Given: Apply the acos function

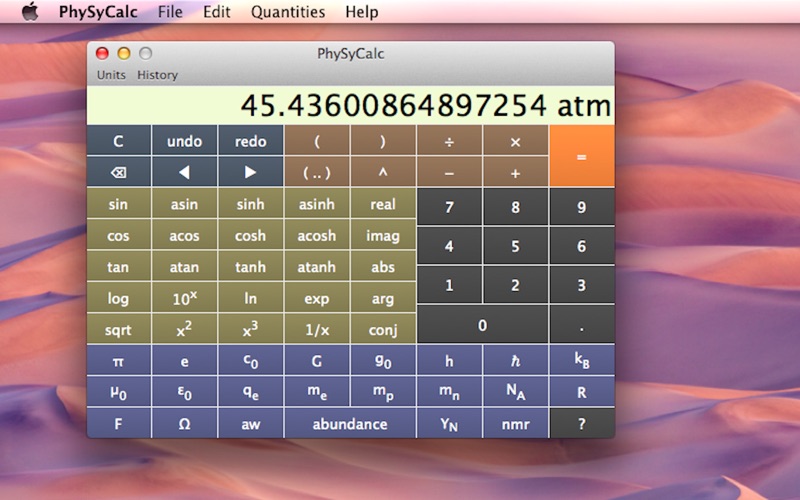Looking at the screenshot, I should 184,235.
